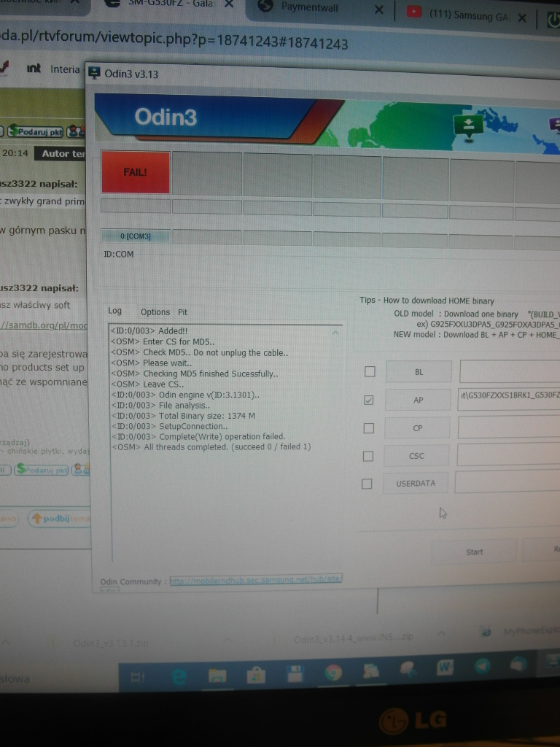The height and width of the screenshot is (747, 560).
Task: Open Task View from the taskbar
Action: 138,677
